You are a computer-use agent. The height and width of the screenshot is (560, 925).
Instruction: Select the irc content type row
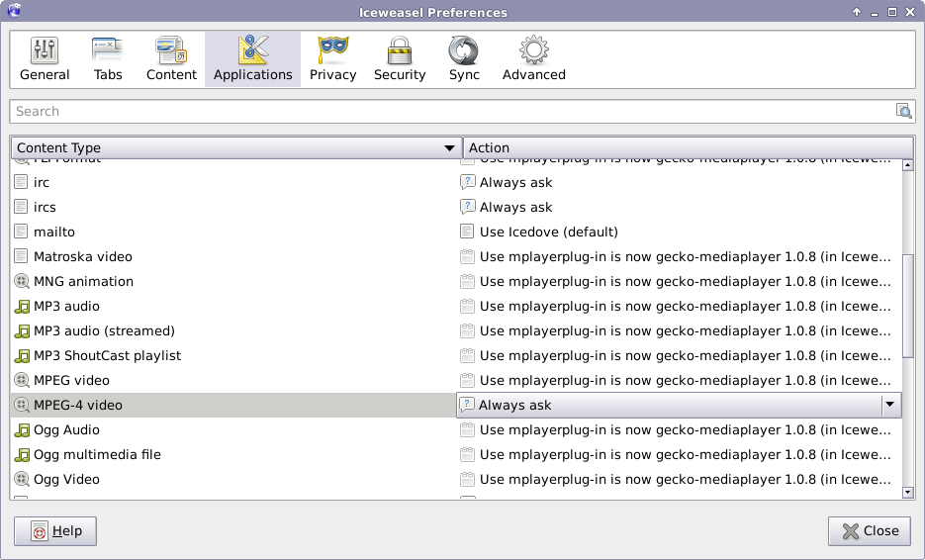(x=456, y=182)
